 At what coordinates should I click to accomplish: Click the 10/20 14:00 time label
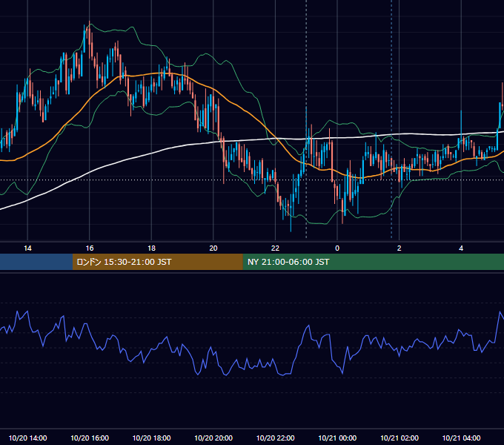click(x=27, y=438)
